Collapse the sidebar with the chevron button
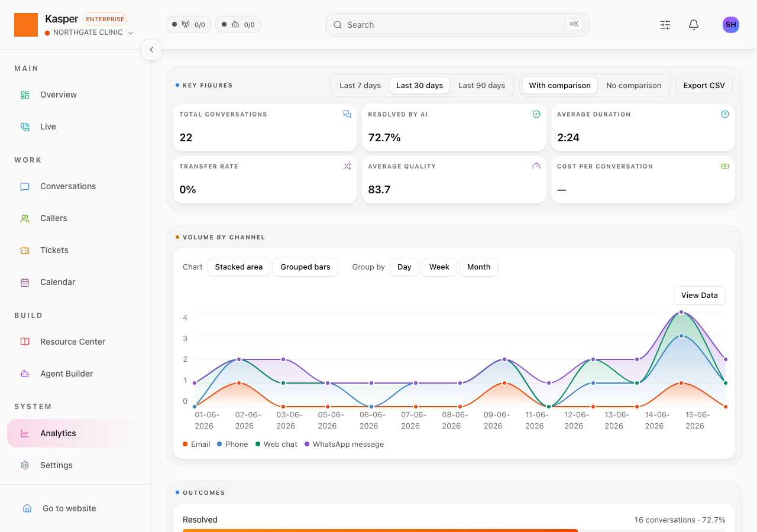Viewport: 757px width, 532px height. tap(151, 50)
